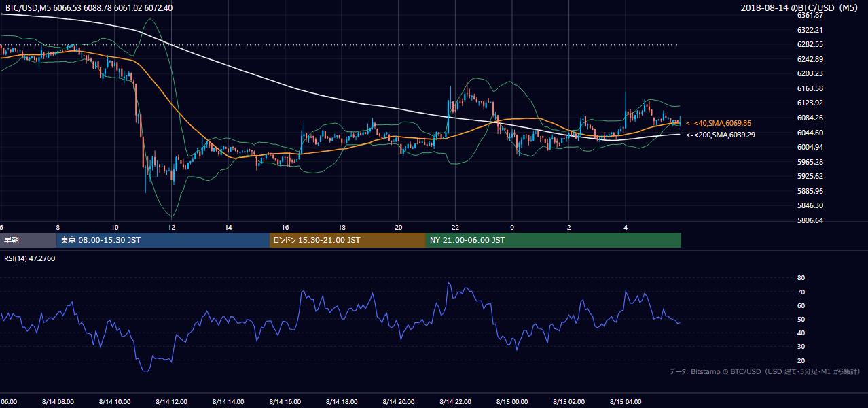Screen dimensions: 868x408
Task: Click price axis value 6282.55
Action: click(810, 44)
